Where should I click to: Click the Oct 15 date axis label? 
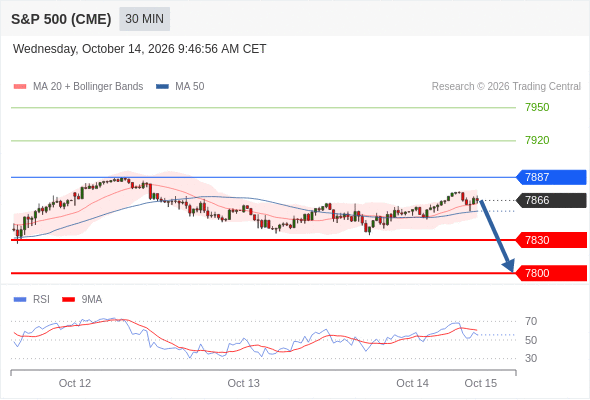click(x=481, y=383)
